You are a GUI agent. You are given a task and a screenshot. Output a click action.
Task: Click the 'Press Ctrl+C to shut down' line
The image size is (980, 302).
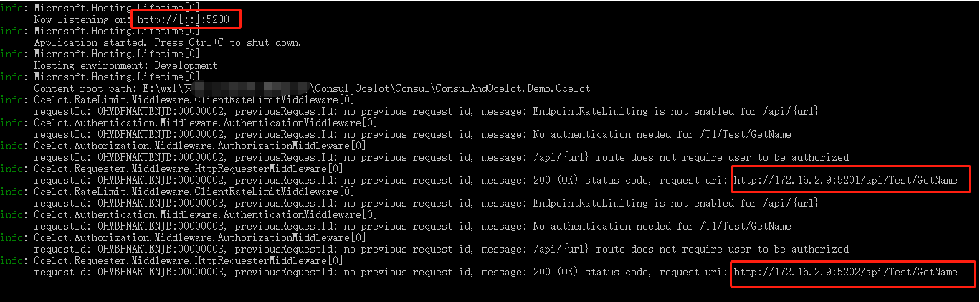[168, 42]
